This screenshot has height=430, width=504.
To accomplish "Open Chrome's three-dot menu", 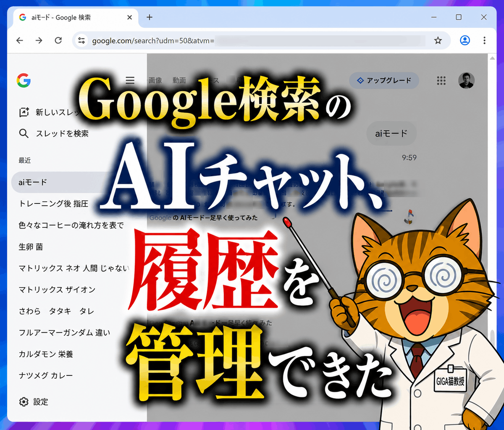I will pos(484,40).
